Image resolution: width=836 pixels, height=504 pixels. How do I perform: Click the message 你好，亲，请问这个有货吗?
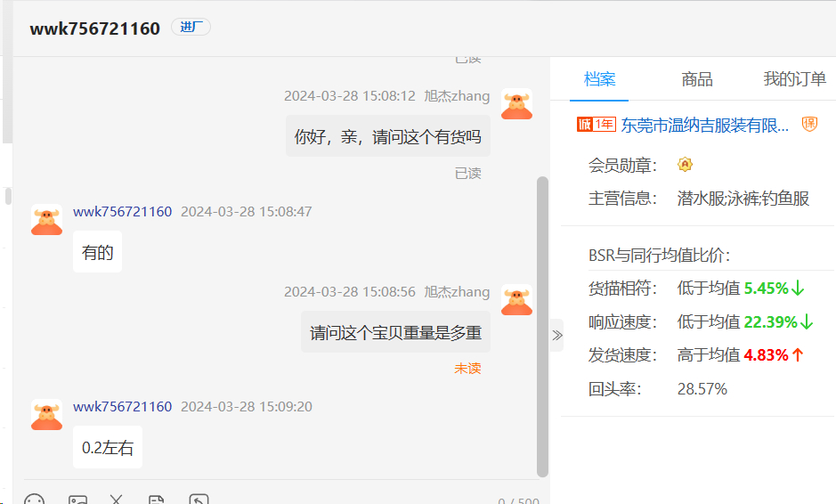coord(388,136)
